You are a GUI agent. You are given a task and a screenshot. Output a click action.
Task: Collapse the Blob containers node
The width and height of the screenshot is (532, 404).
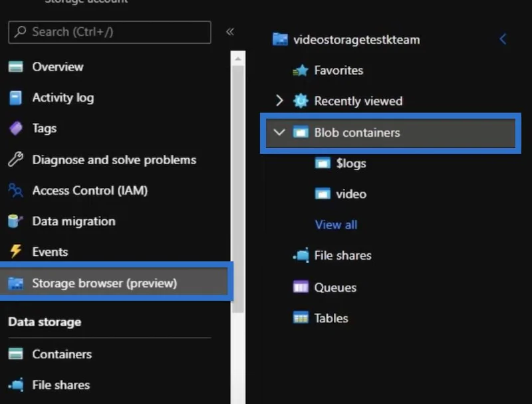(x=279, y=132)
